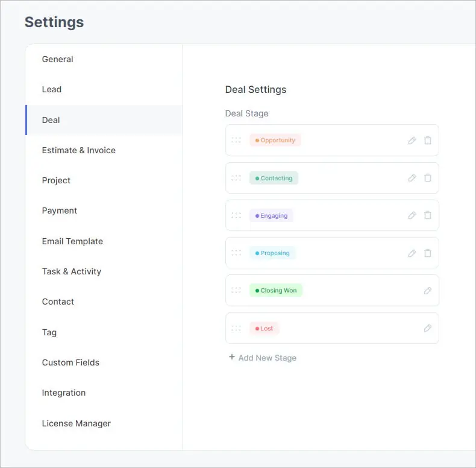Click the drag handle of Engaging stage

[236, 215]
